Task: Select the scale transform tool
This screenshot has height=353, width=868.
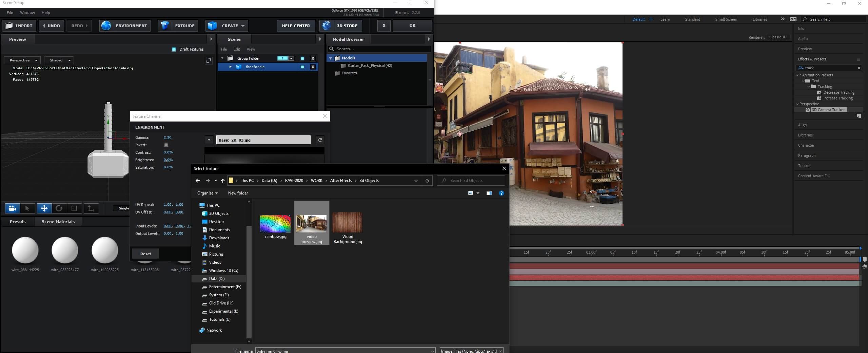Action: pyautogui.click(x=74, y=208)
